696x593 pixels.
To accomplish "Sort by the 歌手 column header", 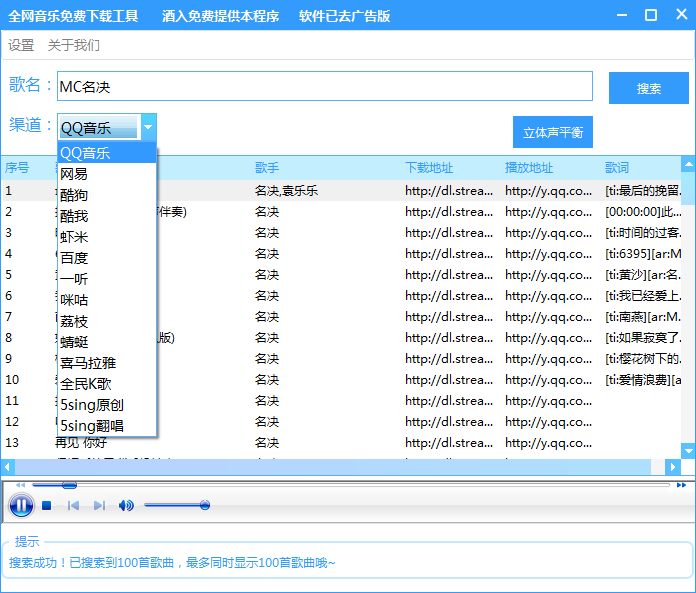I will [267, 168].
